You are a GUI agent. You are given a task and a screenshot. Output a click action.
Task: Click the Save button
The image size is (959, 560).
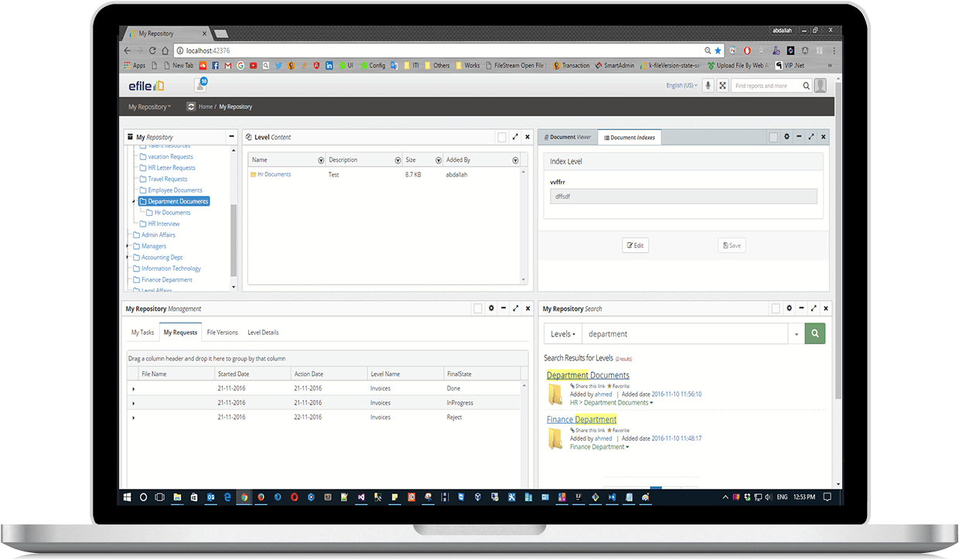pos(732,245)
